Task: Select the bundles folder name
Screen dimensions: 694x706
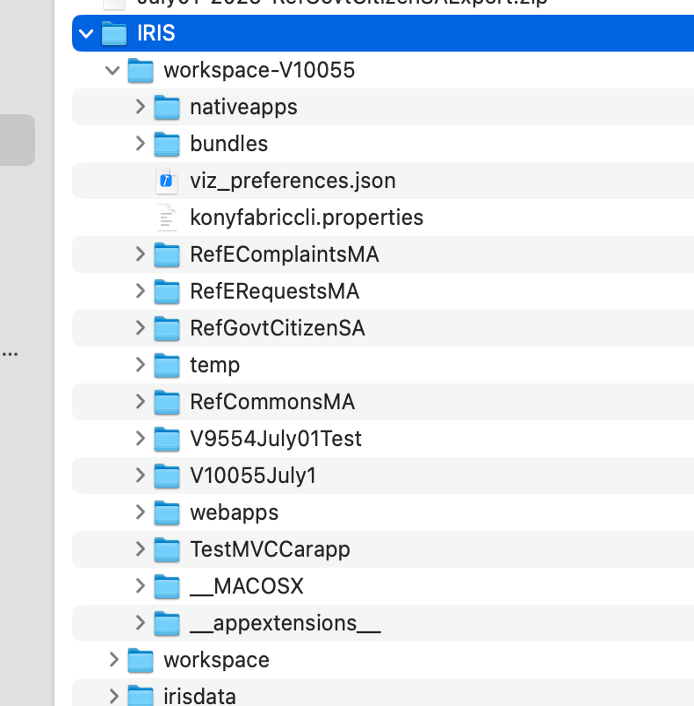Action: tap(229, 144)
